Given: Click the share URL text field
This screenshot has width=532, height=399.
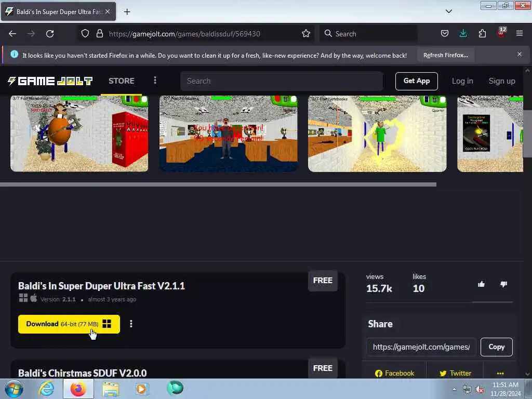Looking at the screenshot, I should 421,347.
